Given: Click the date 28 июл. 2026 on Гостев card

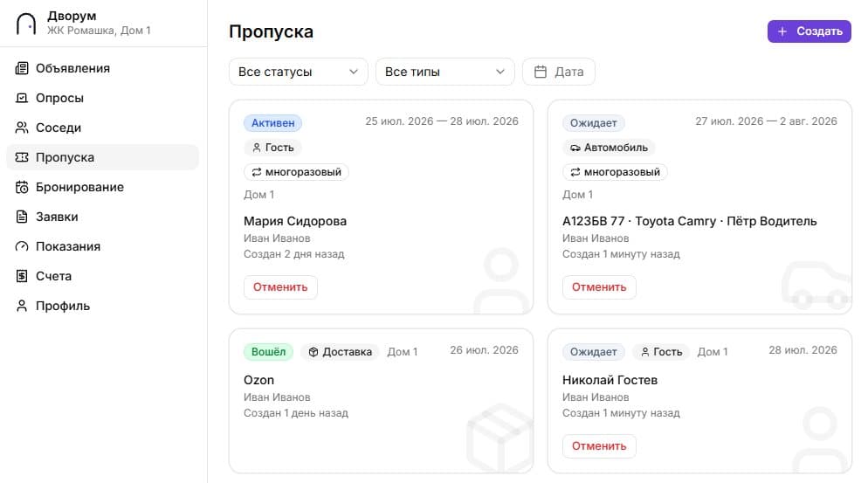Looking at the screenshot, I should (x=803, y=350).
